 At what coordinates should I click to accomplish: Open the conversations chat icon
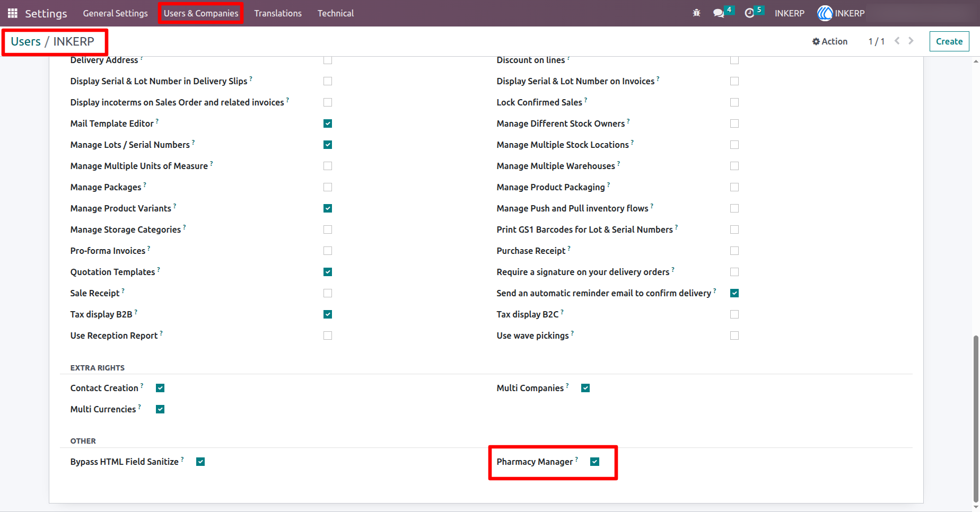719,13
